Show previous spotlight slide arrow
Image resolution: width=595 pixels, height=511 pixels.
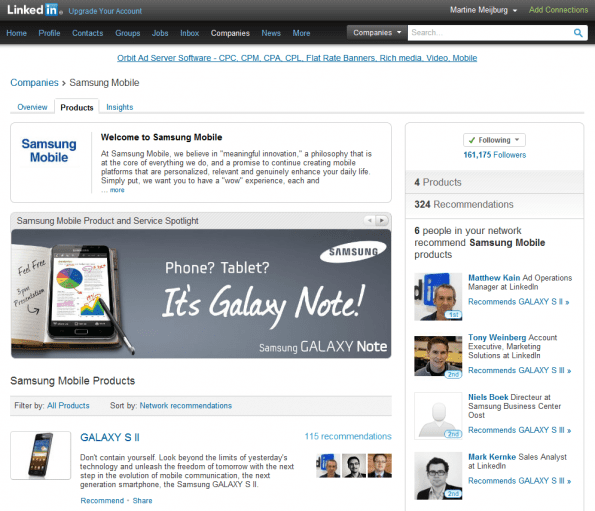[x=369, y=220]
